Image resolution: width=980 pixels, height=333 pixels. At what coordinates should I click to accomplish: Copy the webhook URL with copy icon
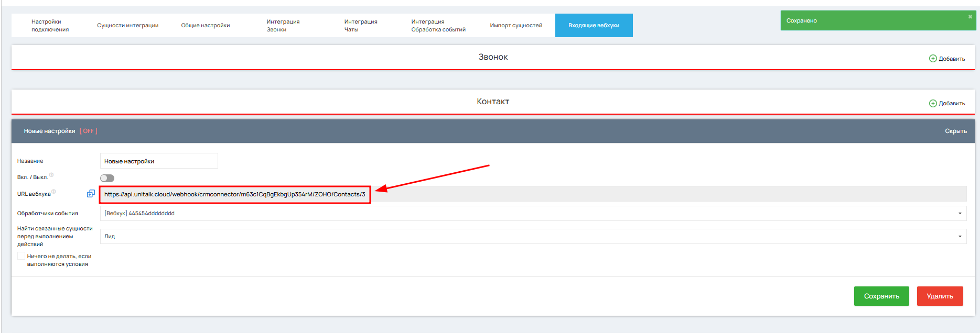coord(91,194)
